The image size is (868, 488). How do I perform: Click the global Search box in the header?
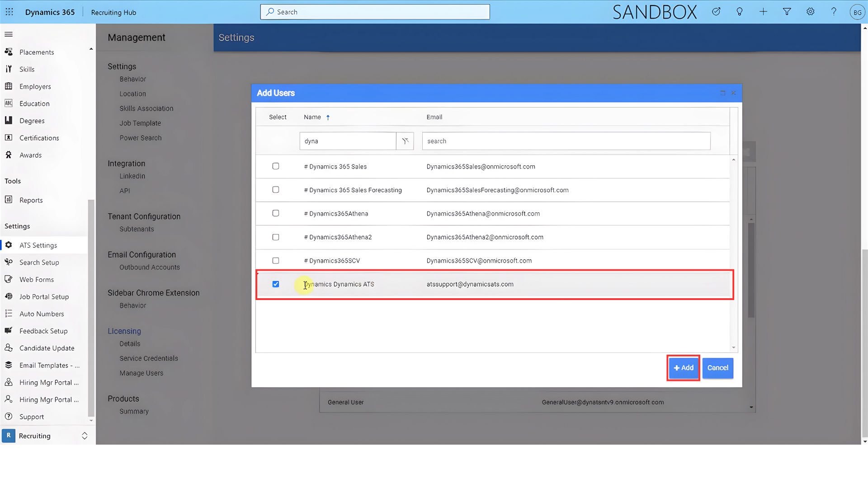pyautogui.click(x=375, y=12)
